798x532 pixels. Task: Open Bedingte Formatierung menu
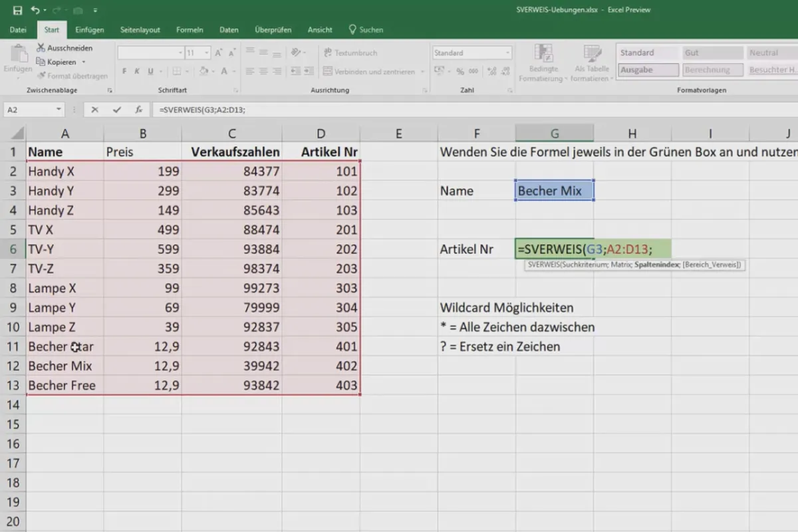pos(544,63)
